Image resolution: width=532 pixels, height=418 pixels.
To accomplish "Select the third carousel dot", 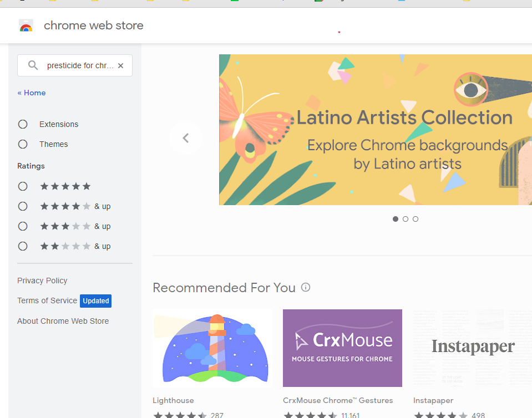I will point(416,219).
